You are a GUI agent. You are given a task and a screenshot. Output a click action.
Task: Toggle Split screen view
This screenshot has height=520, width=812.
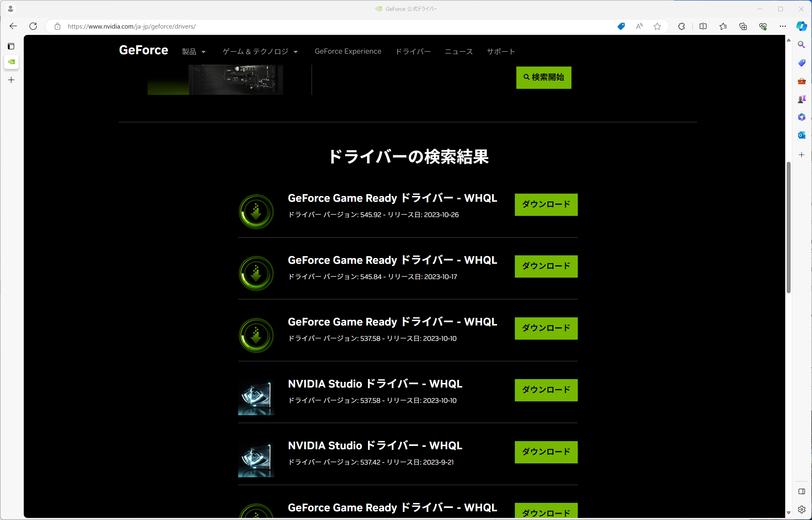[x=703, y=26]
